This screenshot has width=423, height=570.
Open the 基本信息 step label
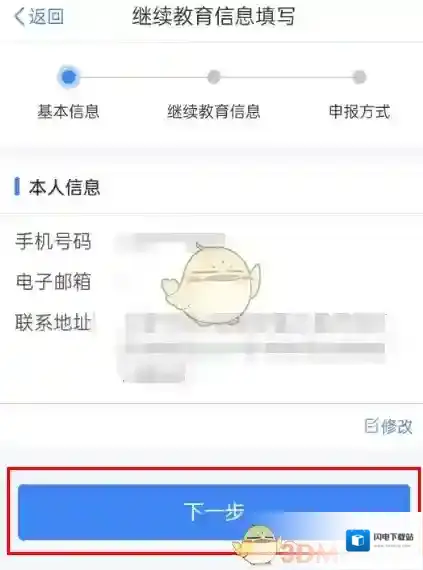[x=68, y=112]
